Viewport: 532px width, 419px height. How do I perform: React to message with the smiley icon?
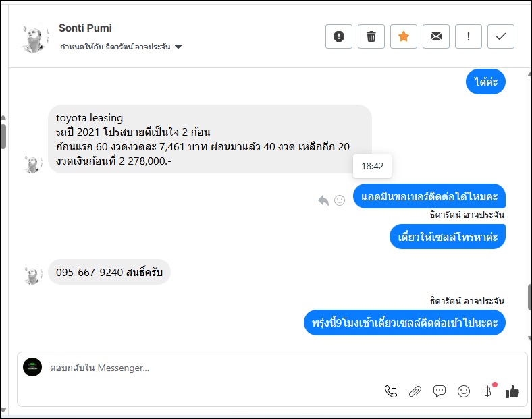[340, 200]
